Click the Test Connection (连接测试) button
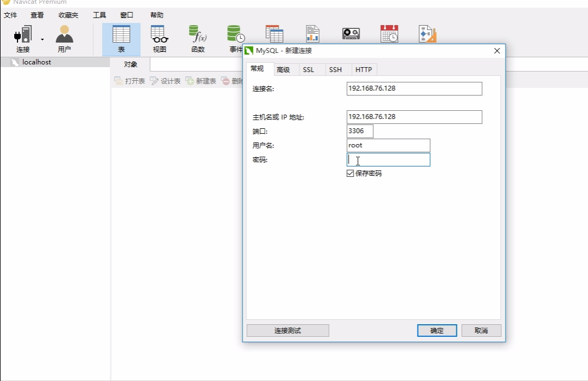This screenshot has height=381, width=588. pyautogui.click(x=287, y=330)
